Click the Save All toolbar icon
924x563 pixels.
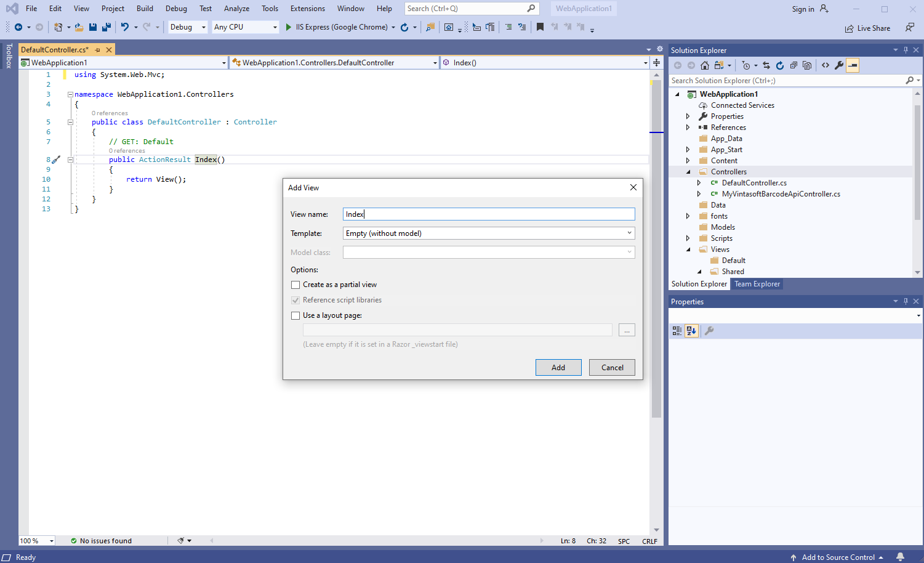pyautogui.click(x=106, y=27)
